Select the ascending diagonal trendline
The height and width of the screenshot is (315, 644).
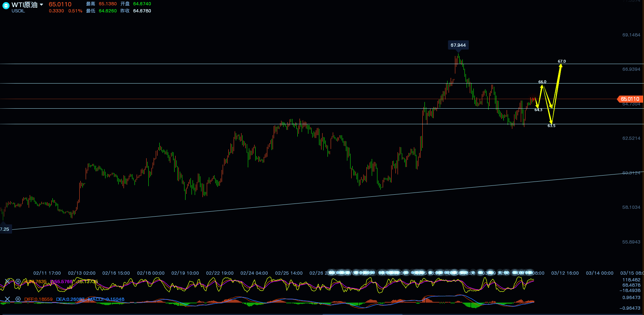319,201
